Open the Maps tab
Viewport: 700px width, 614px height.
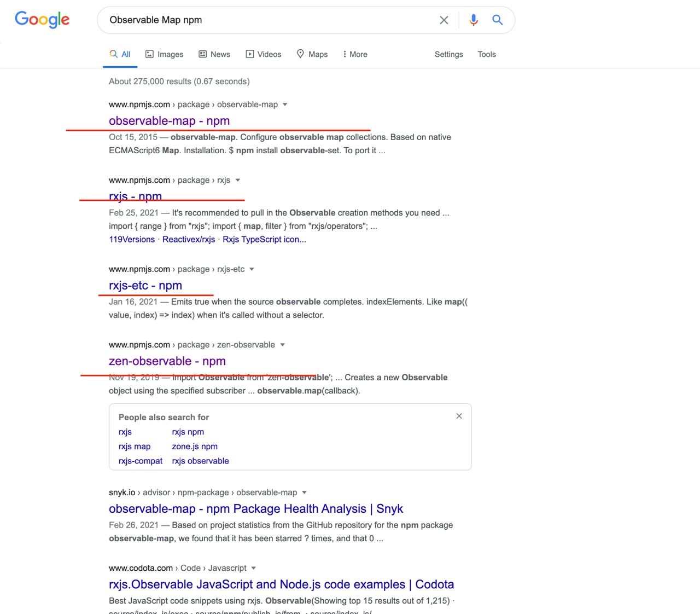[x=312, y=54]
